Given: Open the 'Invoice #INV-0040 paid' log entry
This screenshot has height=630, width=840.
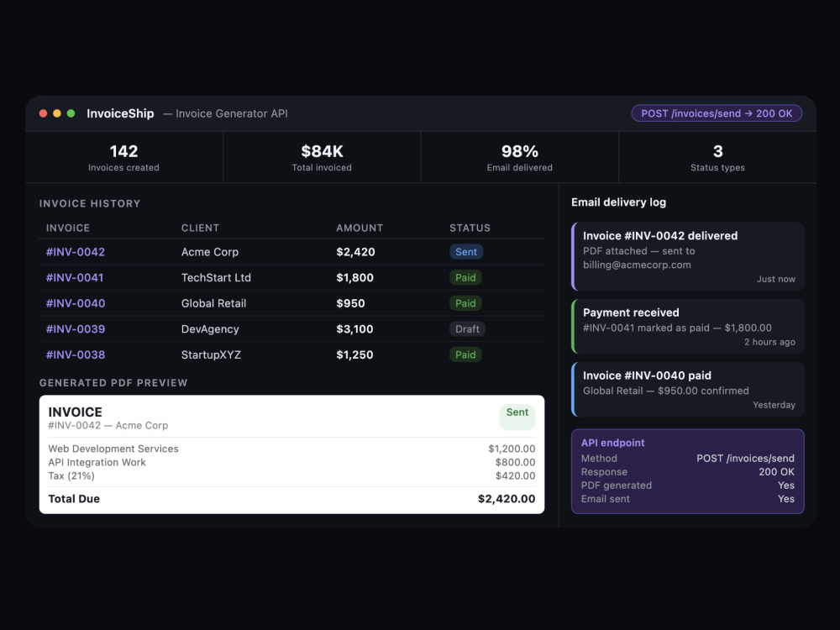Looking at the screenshot, I should 688,389.
